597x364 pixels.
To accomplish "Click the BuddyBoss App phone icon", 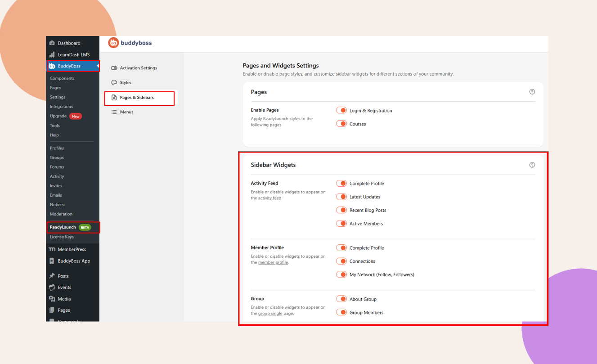I will click(x=52, y=261).
